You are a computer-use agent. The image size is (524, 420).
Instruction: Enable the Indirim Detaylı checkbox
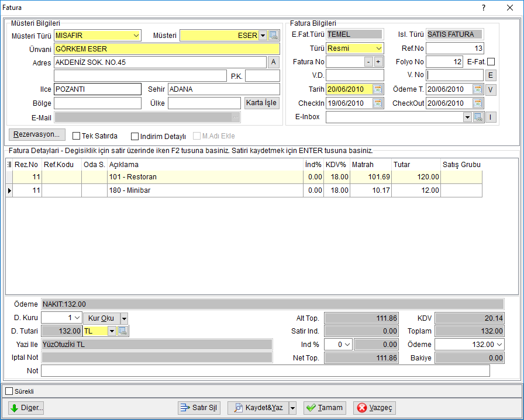[x=135, y=136]
